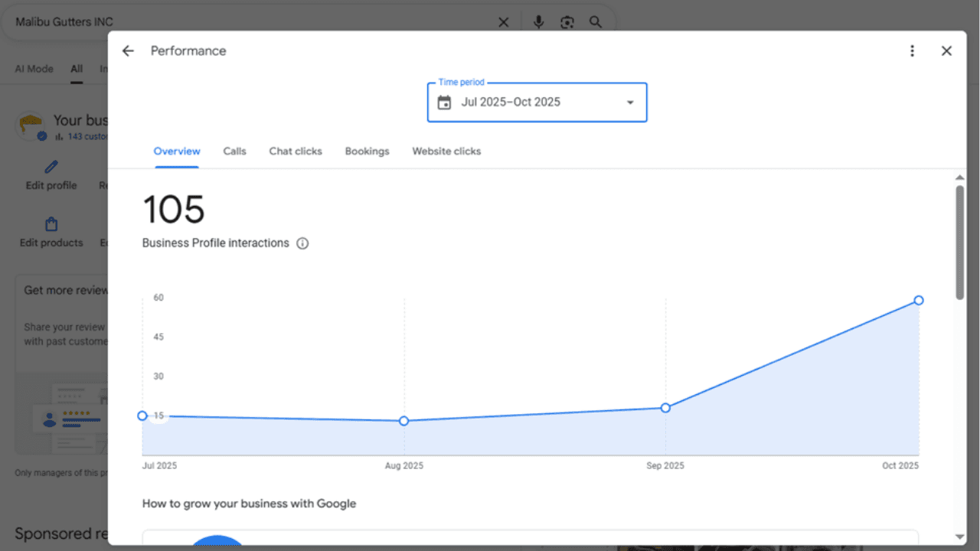This screenshot has height=551, width=980.
Task: Click the calendar icon in Time period field
Action: [x=445, y=102]
